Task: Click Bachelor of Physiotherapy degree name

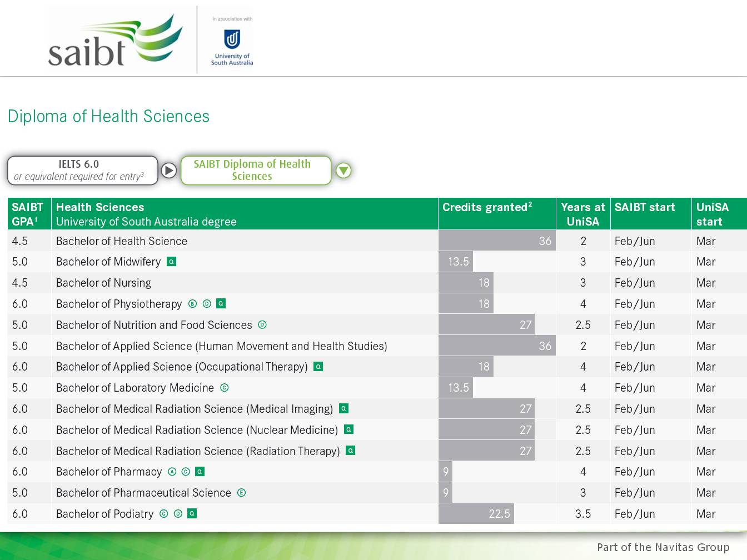Action: (x=119, y=304)
